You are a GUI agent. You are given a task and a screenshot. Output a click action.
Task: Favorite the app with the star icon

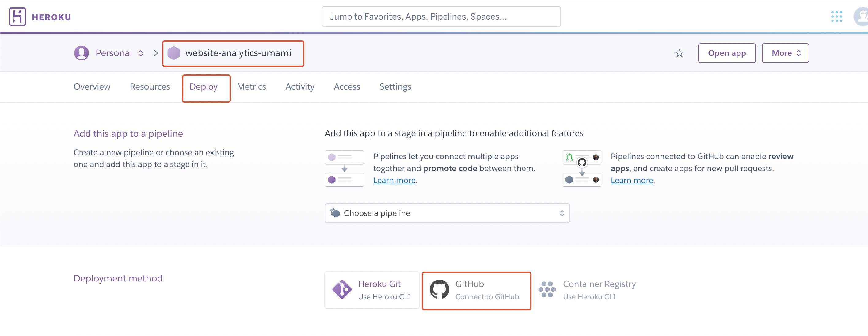679,53
